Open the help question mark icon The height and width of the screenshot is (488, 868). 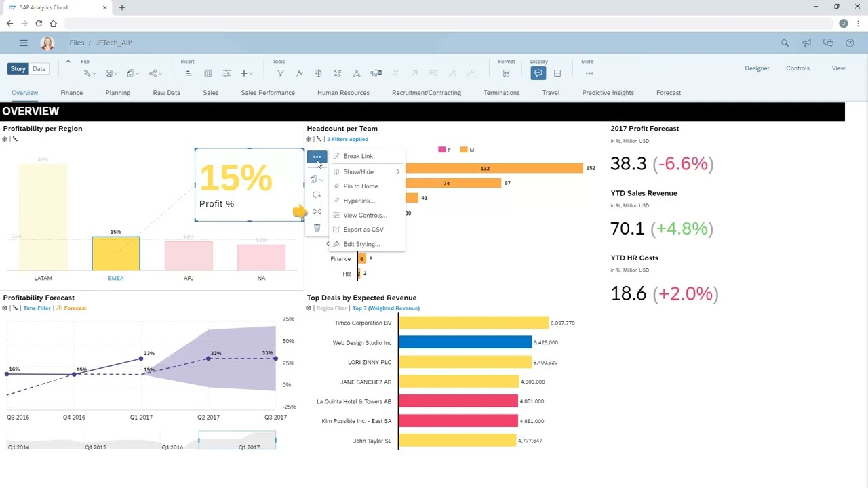[850, 43]
